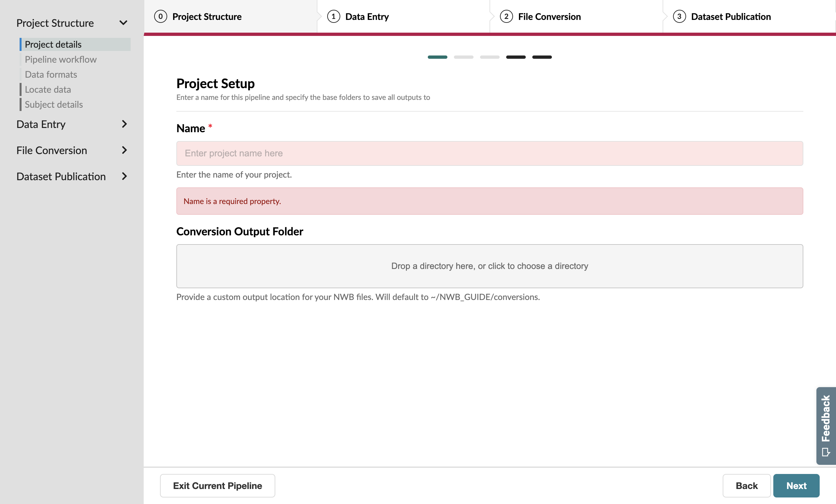Open Locate data sidebar item
The image size is (836, 504).
tap(75, 89)
